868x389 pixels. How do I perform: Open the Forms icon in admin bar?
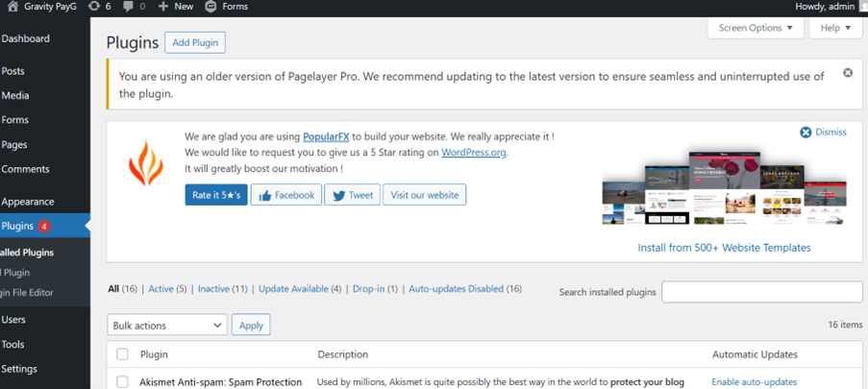(x=211, y=7)
